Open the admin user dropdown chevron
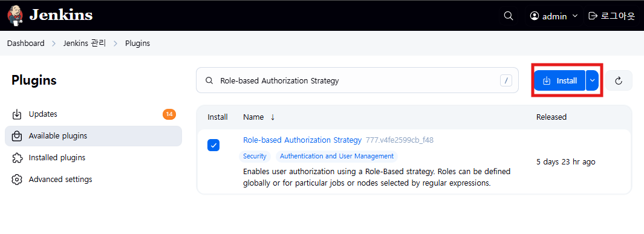644x234 pixels. [x=575, y=16]
